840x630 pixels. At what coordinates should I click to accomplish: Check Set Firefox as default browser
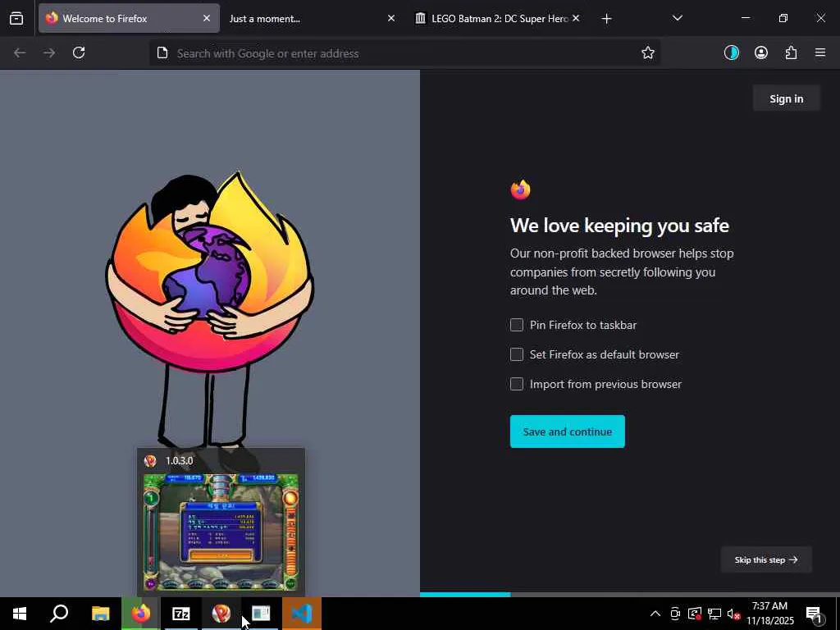click(517, 354)
